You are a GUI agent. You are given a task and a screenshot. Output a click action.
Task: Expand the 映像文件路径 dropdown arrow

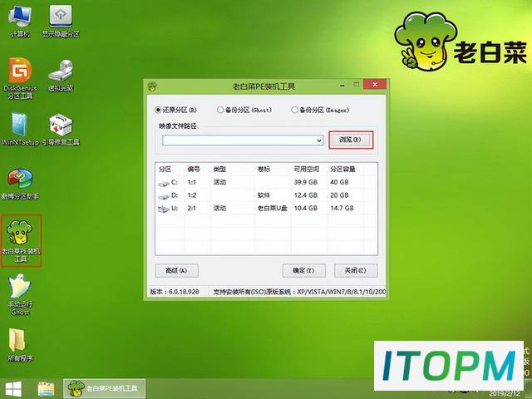[319, 140]
